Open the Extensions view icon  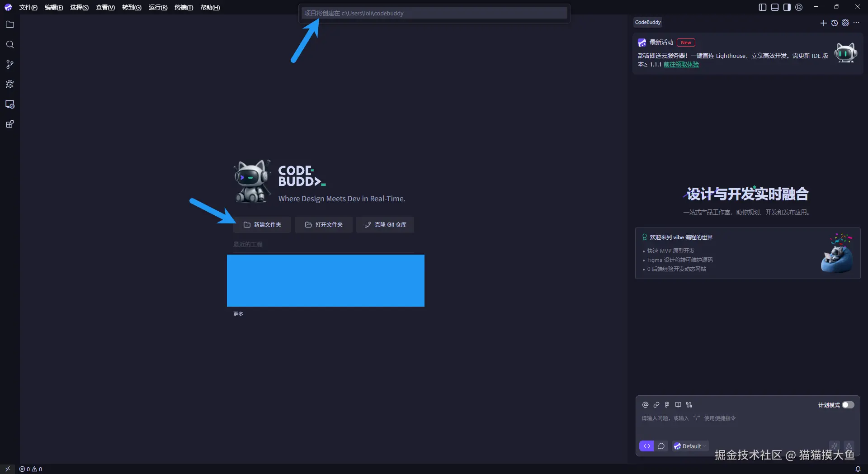pos(9,124)
